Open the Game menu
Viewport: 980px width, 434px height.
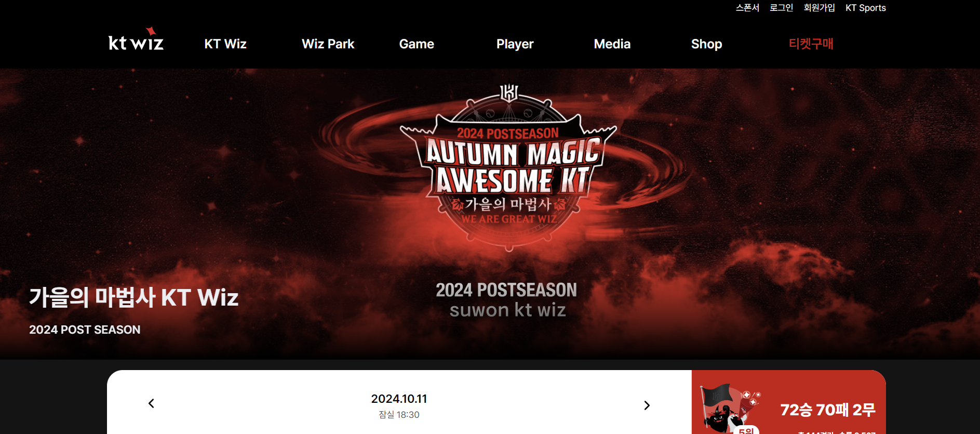tap(417, 44)
